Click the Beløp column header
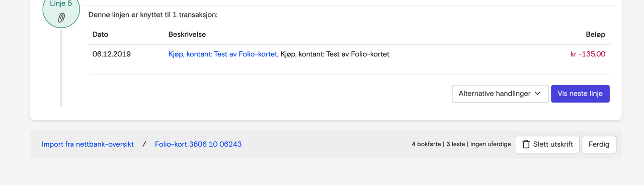The width and height of the screenshot is (644, 185). click(x=595, y=35)
